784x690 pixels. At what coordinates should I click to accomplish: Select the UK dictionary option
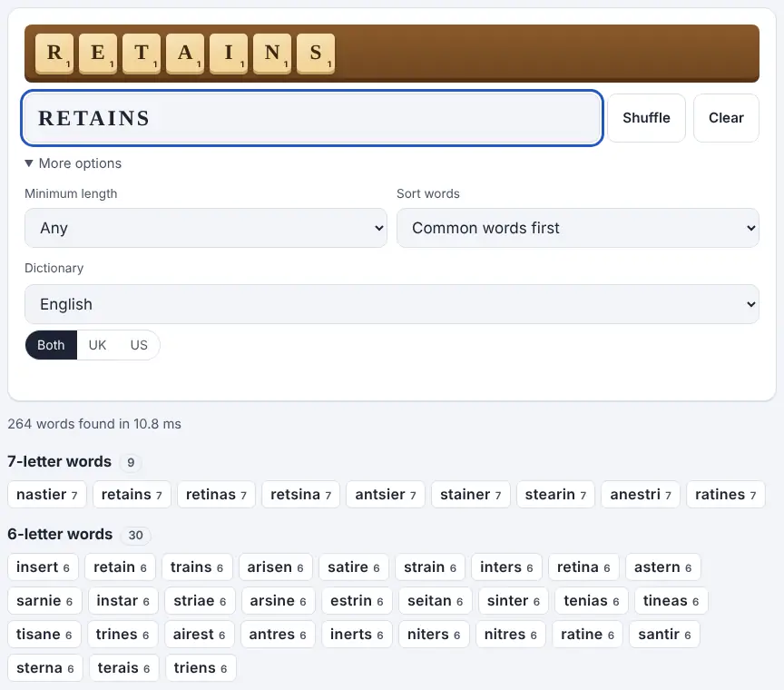tap(97, 345)
